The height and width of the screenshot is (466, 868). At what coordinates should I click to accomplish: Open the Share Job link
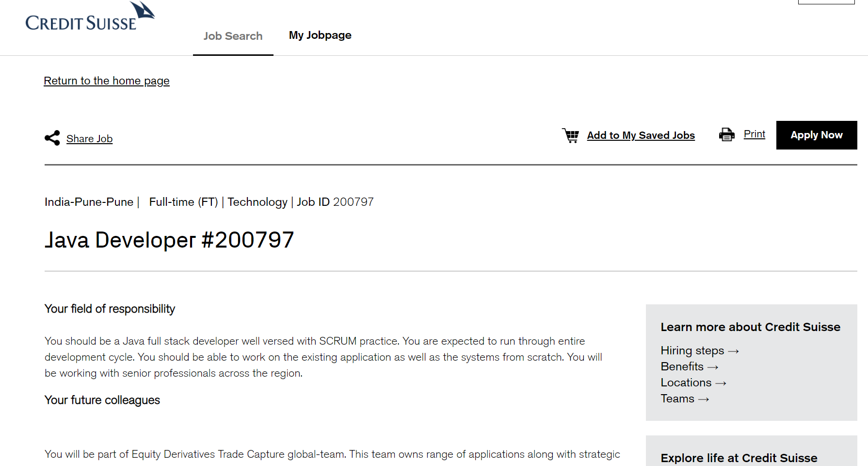click(89, 139)
